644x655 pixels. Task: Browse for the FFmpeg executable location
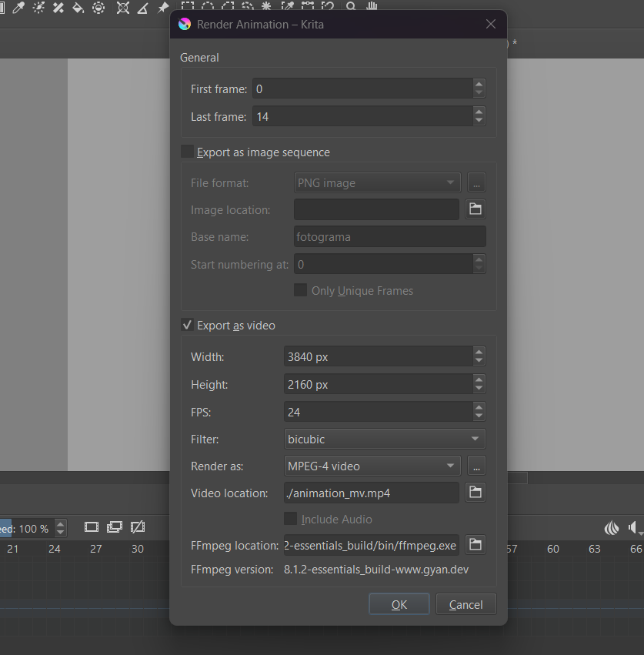pyautogui.click(x=475, y=544)
